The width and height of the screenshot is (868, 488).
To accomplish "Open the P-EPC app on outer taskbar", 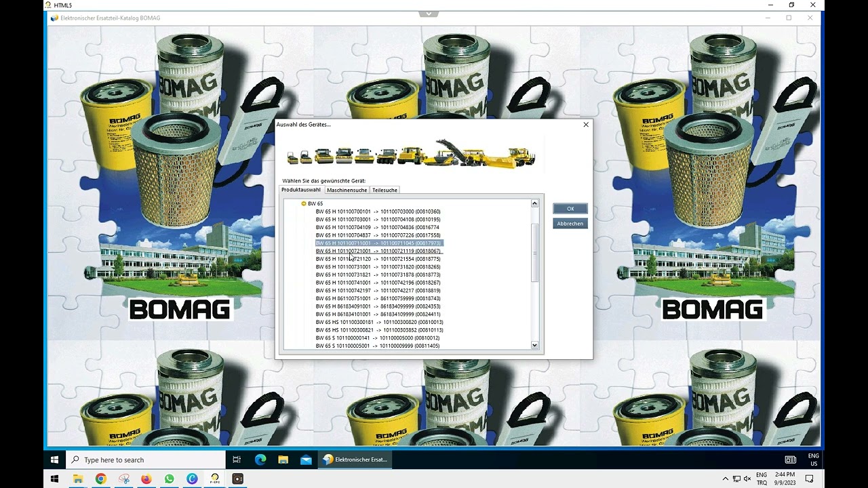I will tap(215, 479).
